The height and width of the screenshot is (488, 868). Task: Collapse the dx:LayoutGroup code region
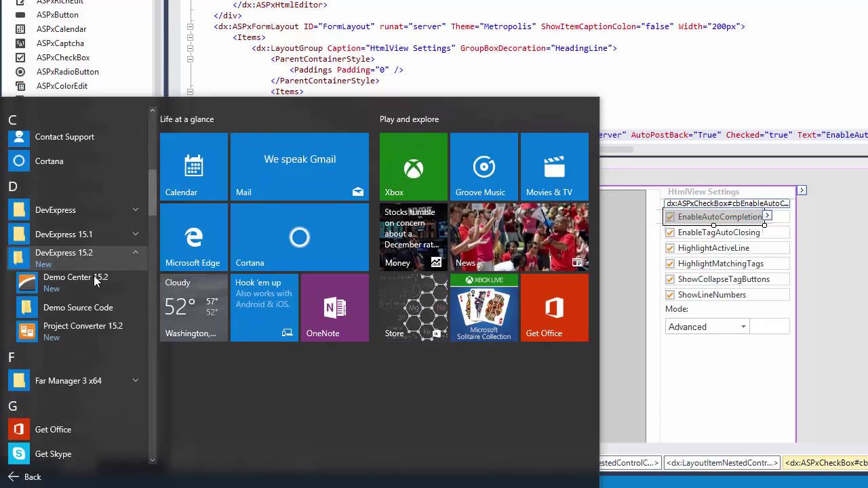click(x=190, y=48)
